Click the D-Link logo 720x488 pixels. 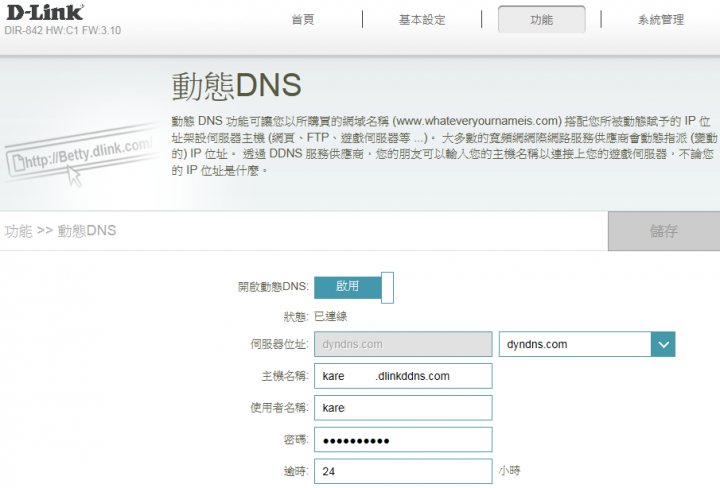45,13
